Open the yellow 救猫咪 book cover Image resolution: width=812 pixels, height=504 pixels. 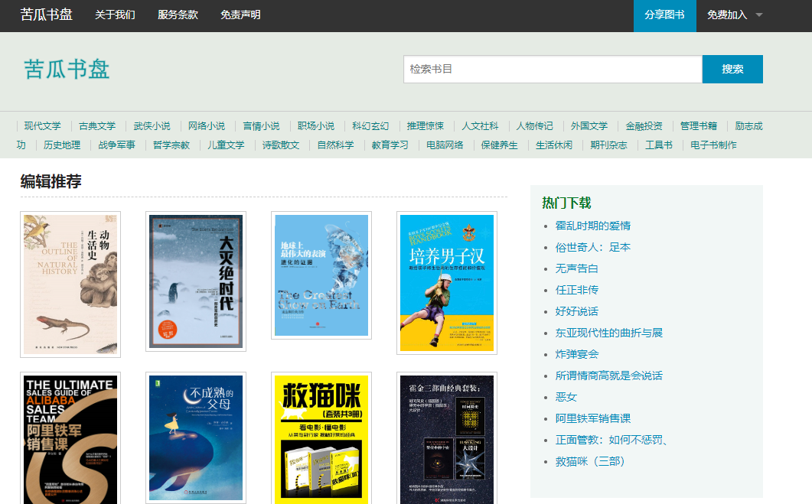click(321, 439)
